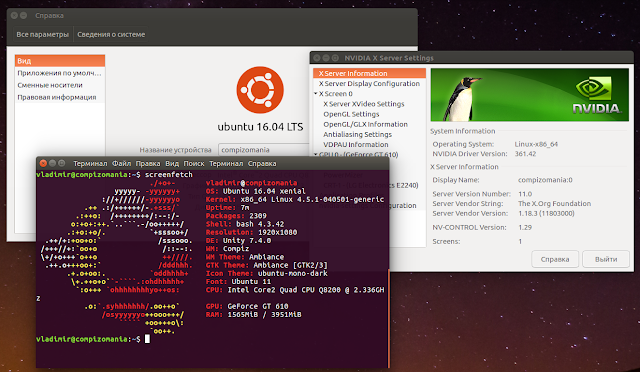The image size is (640, 372).
Task: Click the Kernel line in terminal output
Action: tap(295, 199)
